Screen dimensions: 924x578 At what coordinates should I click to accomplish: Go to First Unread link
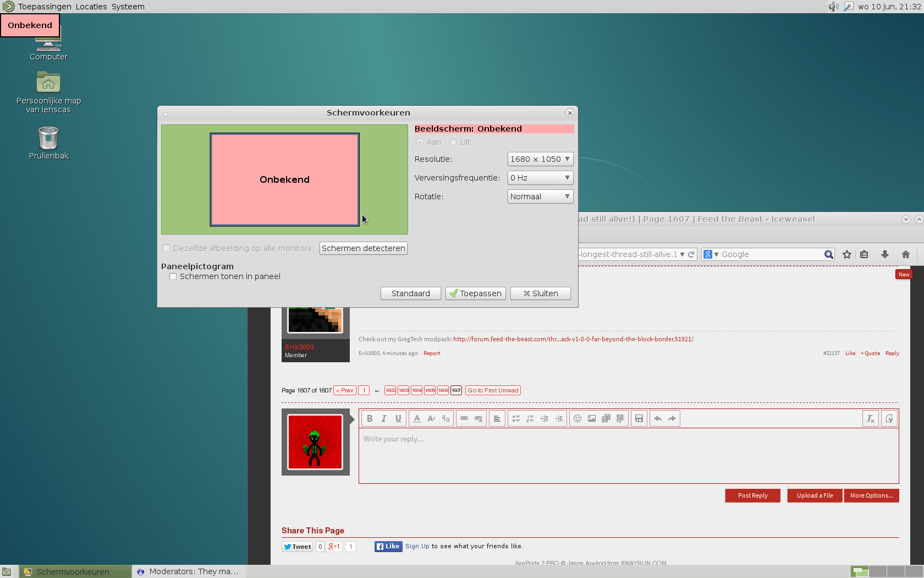click(493, 390)
